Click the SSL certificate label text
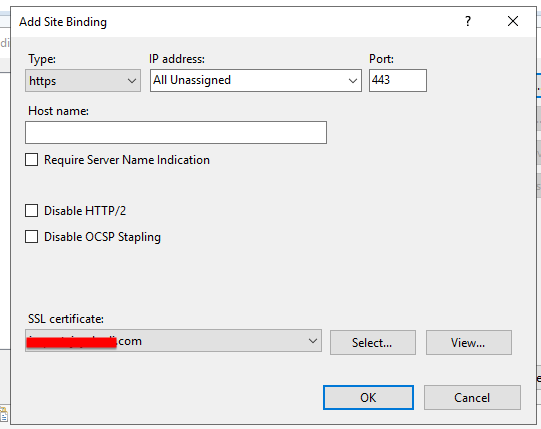Image resolution: width=541 pixels, height=429 pixels. click(x=66, y=319)
